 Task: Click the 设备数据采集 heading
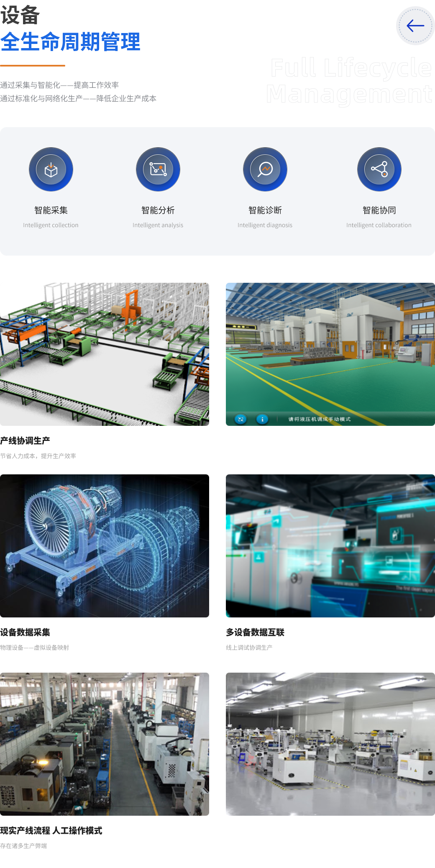tap(25, 632)
